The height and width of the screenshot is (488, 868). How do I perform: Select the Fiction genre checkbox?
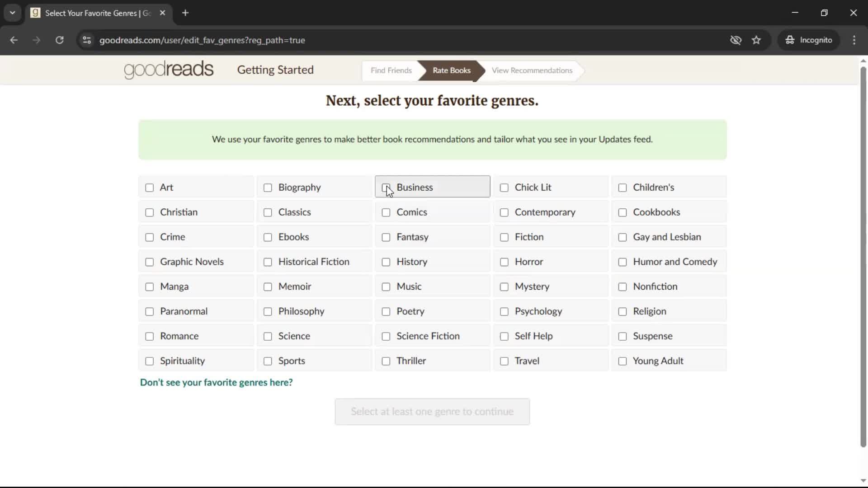click(504, 237)
